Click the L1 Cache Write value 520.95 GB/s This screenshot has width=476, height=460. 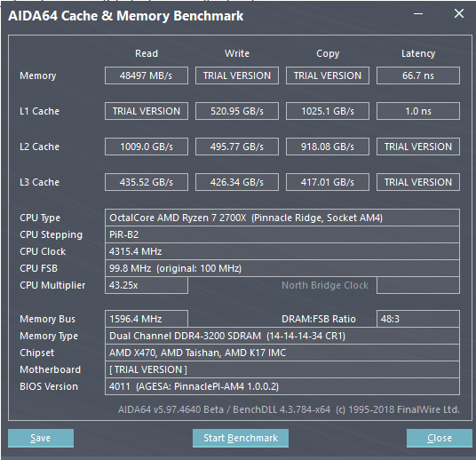(237, 111)
